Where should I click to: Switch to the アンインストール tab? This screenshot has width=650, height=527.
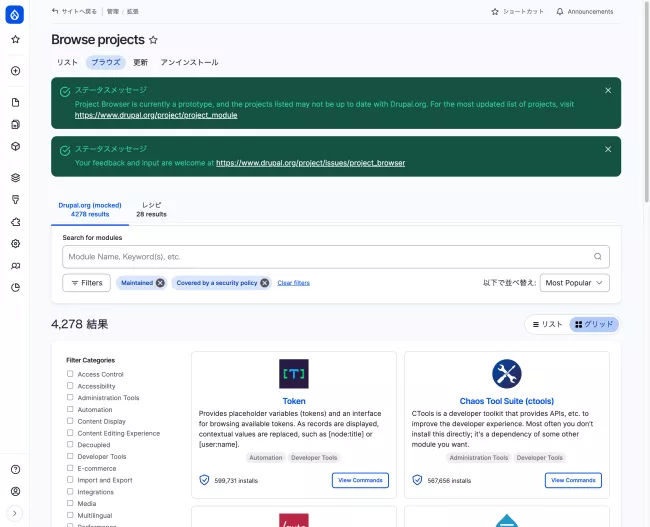[x=189, y=62]
